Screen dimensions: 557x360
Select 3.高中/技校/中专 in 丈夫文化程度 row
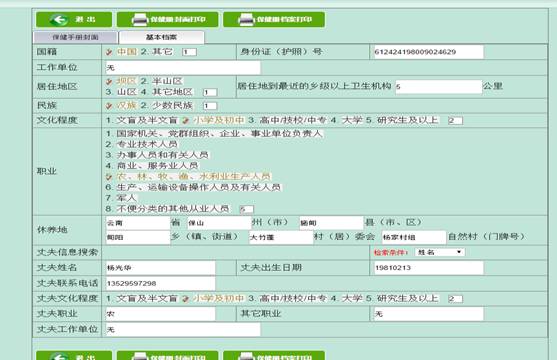[287, 299]
